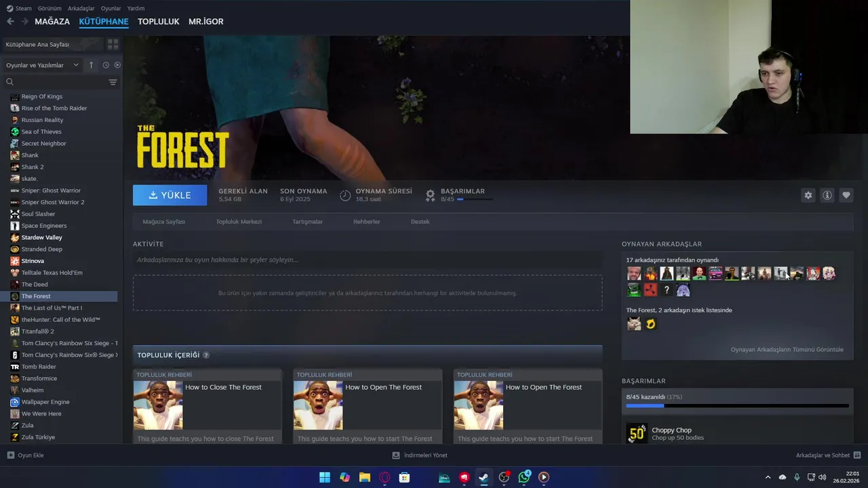Switch to TOPLULUK tab

[159, 22]
